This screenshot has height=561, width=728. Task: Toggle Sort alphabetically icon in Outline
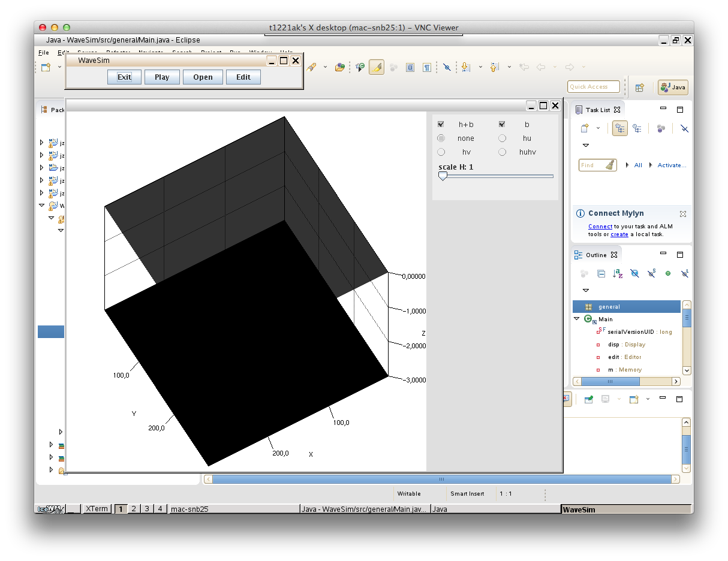(618, 273)
